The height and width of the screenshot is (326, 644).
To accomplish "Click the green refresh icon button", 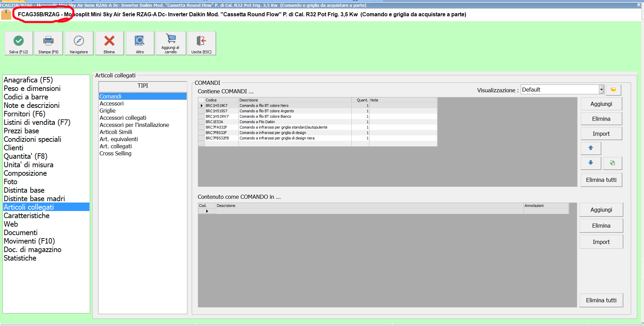I will pos(612,163).
